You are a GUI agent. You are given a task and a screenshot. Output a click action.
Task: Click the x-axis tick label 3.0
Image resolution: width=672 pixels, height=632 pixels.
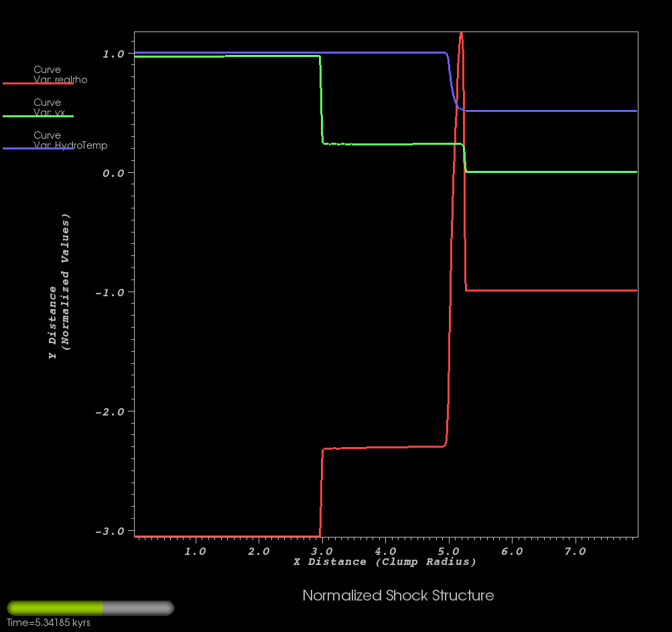[x=322, y=551]
